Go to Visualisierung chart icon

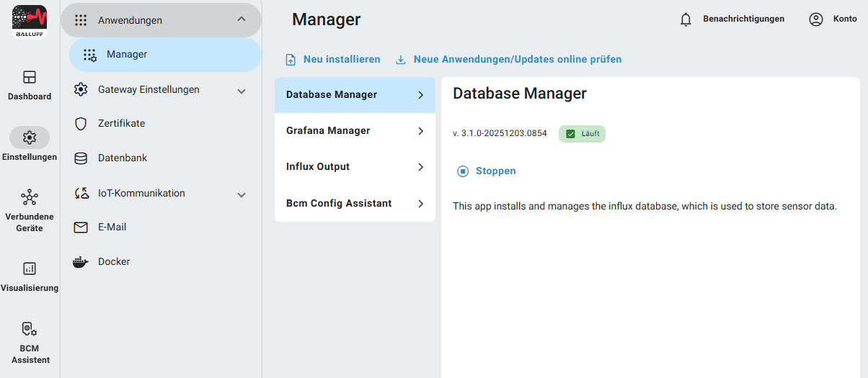click(x=30, y=269)
